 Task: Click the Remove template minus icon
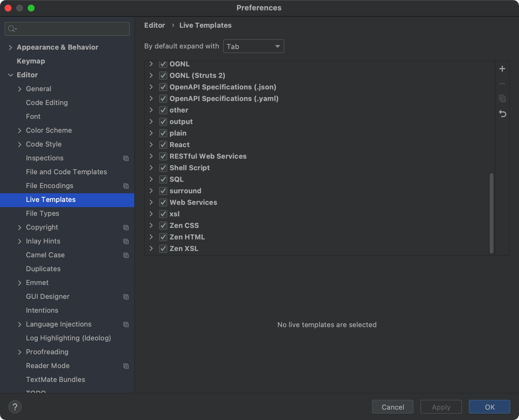(502, 84)
